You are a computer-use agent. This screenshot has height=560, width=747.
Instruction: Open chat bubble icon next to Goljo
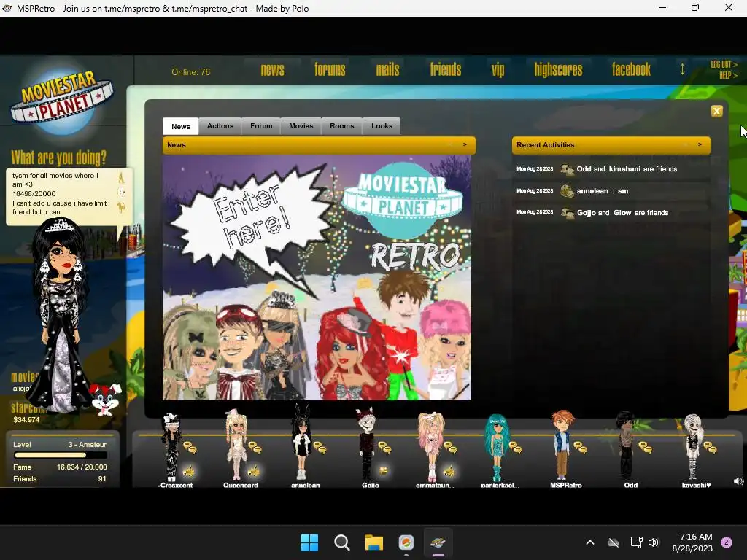click(384, 447)
